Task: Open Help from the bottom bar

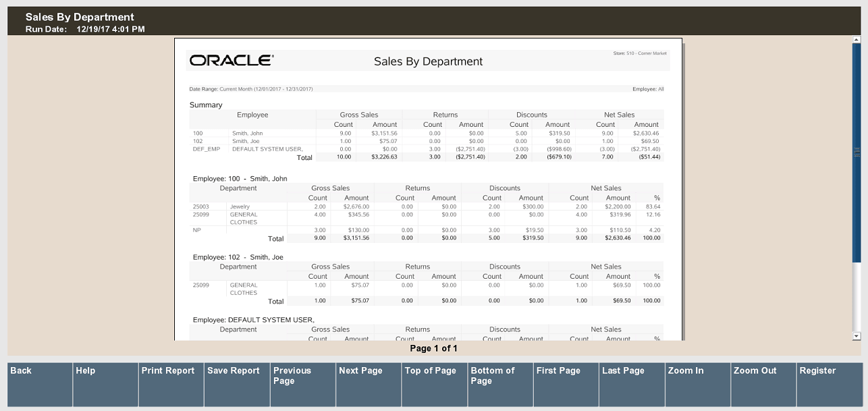Action: 105,385
